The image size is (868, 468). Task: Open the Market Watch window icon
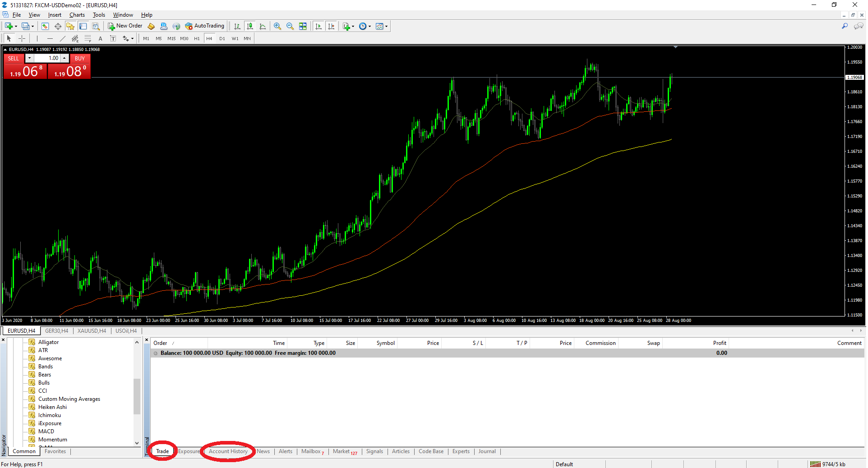click(45, 26)
